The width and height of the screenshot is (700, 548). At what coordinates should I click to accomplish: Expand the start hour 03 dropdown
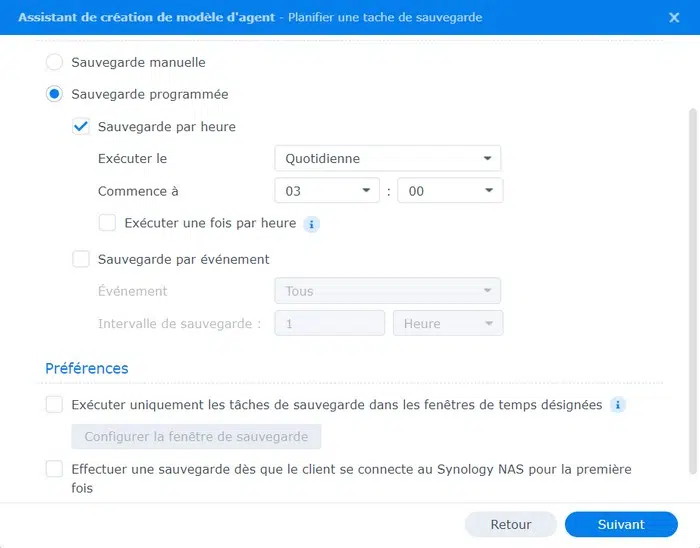click(x=327, y=191)
